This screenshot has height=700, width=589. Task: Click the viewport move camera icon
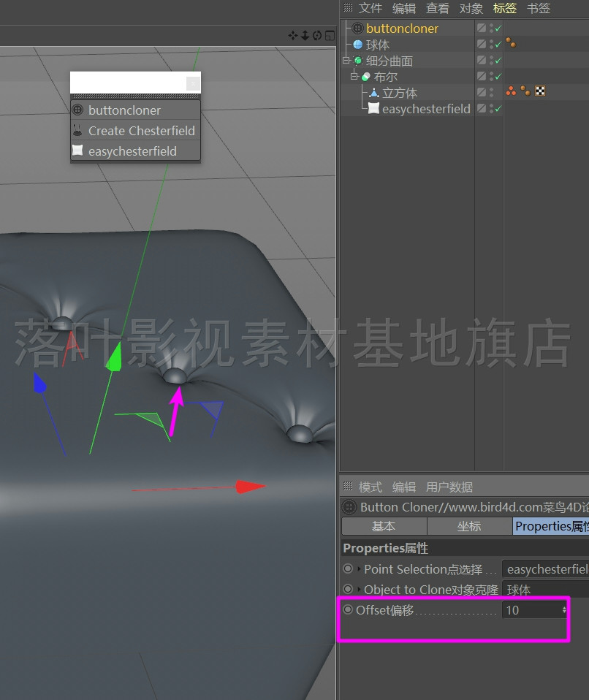293,35
